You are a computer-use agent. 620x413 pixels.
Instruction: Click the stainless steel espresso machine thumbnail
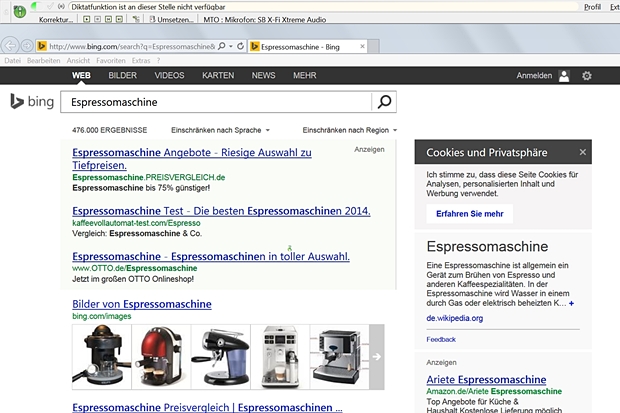click(340, 357)
